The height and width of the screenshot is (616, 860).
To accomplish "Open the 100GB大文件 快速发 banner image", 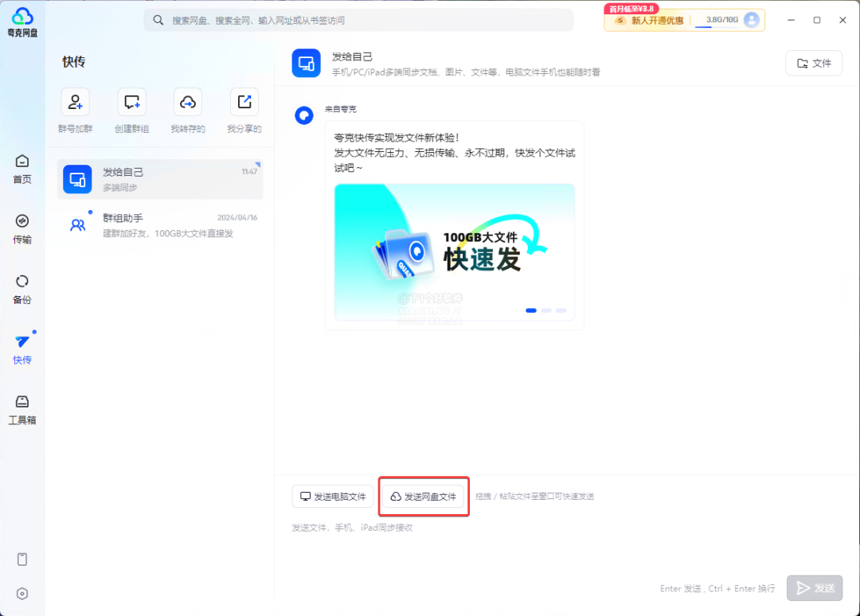I will [x=455, y=252].
